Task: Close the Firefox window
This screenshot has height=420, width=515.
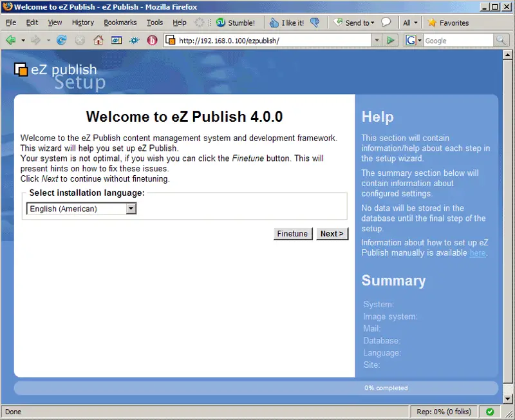Action: pos(507,7)
